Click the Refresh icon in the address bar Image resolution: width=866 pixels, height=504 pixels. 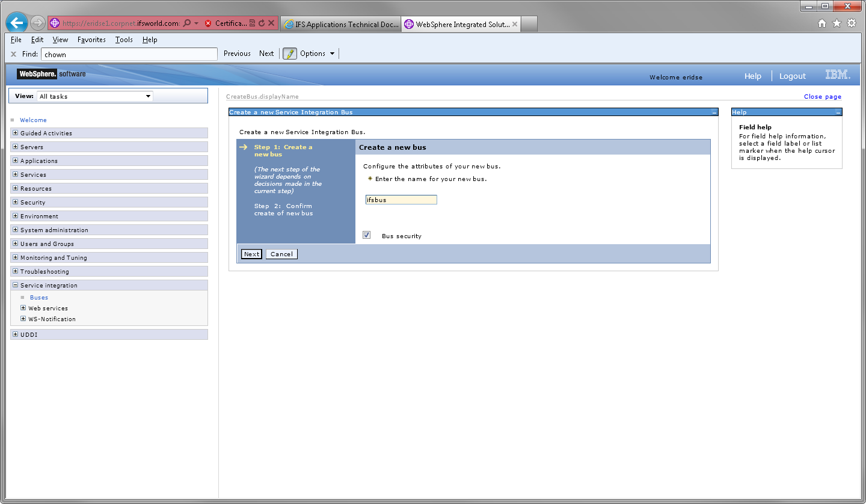[x=263, y=22]
